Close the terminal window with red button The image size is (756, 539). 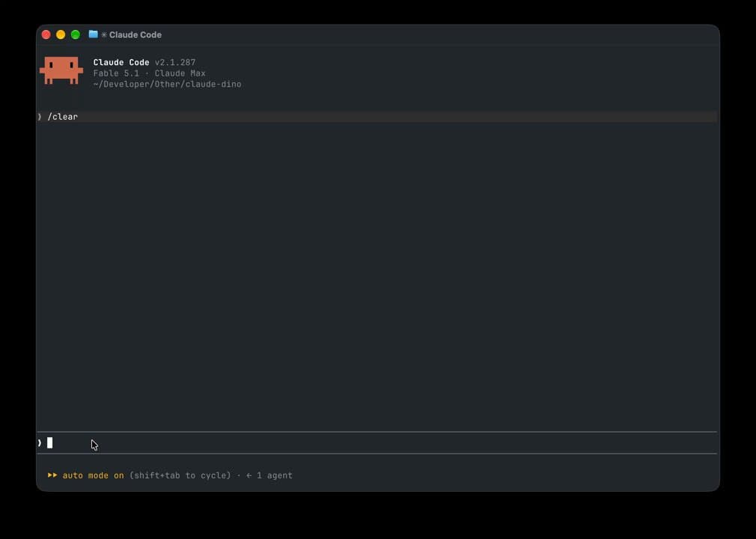(x=46, y=34)
